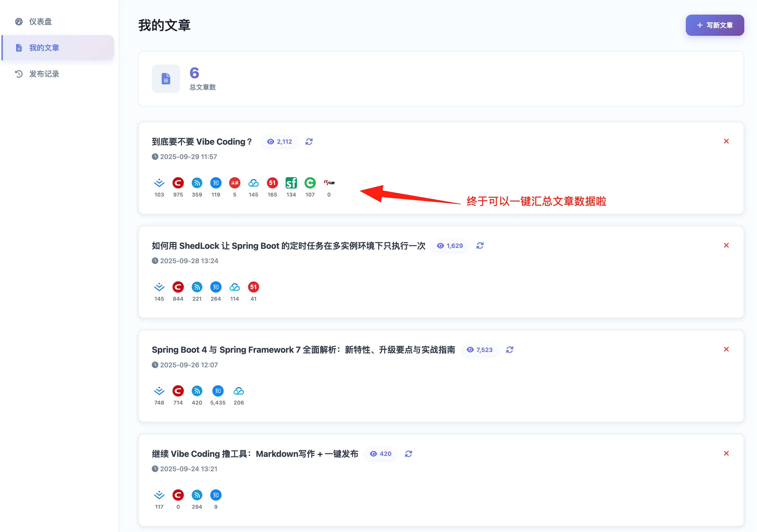This screenshot has width=757, height=532.
Task: Refresh stats for the Vibe Coding article
Action: coord(309,142)
